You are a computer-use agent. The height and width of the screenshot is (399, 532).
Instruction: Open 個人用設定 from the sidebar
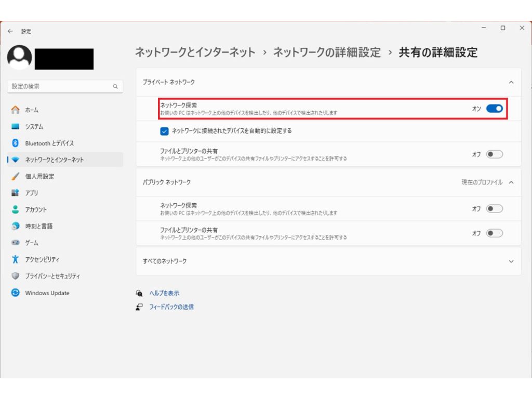point(44,176)
